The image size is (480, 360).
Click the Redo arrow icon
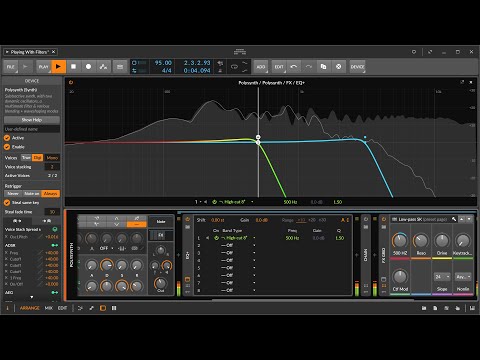coord(309,67)
